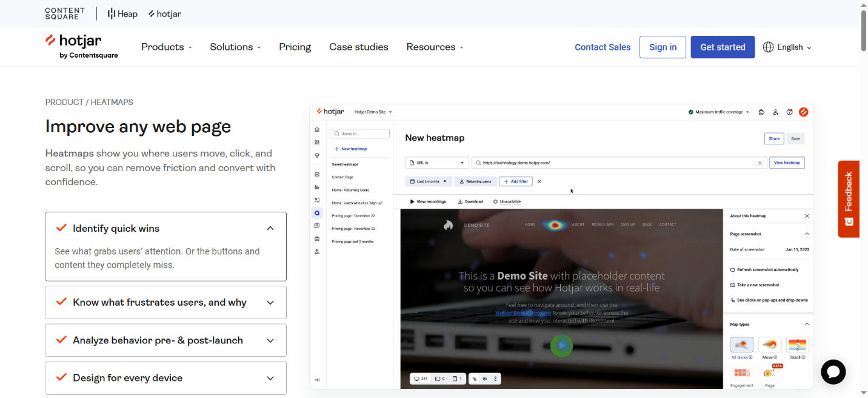Screen dimensions: 868x398
Task: Select the All clicks map type
Action: tap(741, 345)
